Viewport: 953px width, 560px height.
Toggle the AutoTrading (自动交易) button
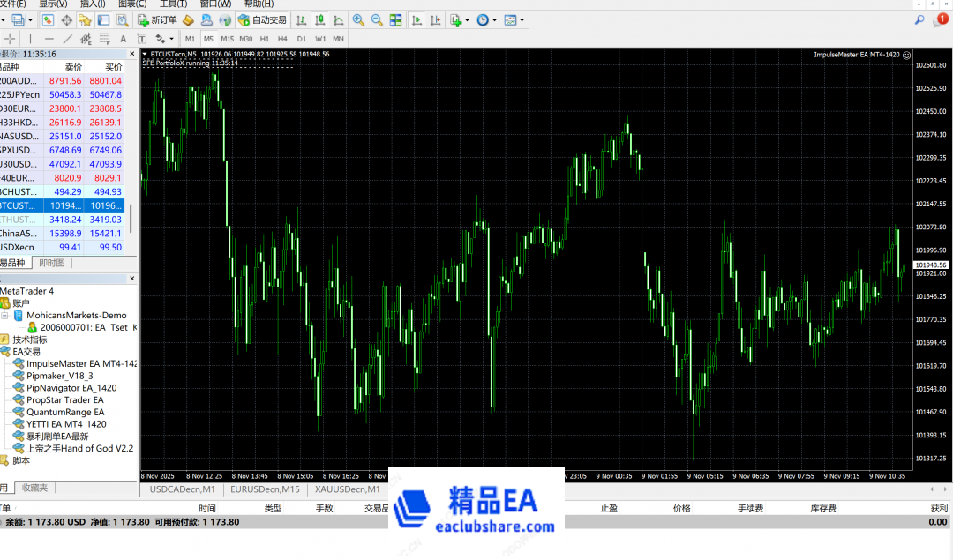coord(262,19)
